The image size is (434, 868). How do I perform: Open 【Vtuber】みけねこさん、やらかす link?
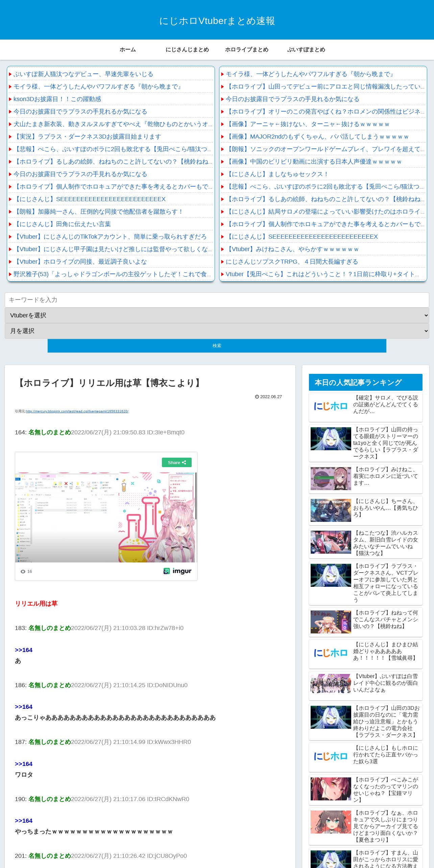pos(292,249)
